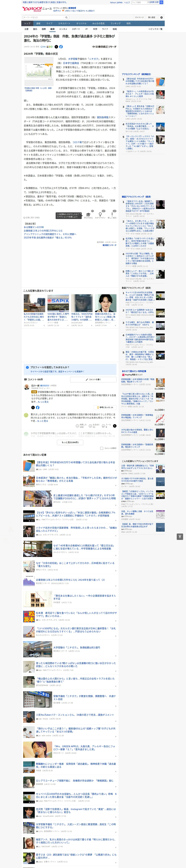The width and height of the screenshot is (186, 868).
Task: Click コメントを書く button
Action: point(93,379)
